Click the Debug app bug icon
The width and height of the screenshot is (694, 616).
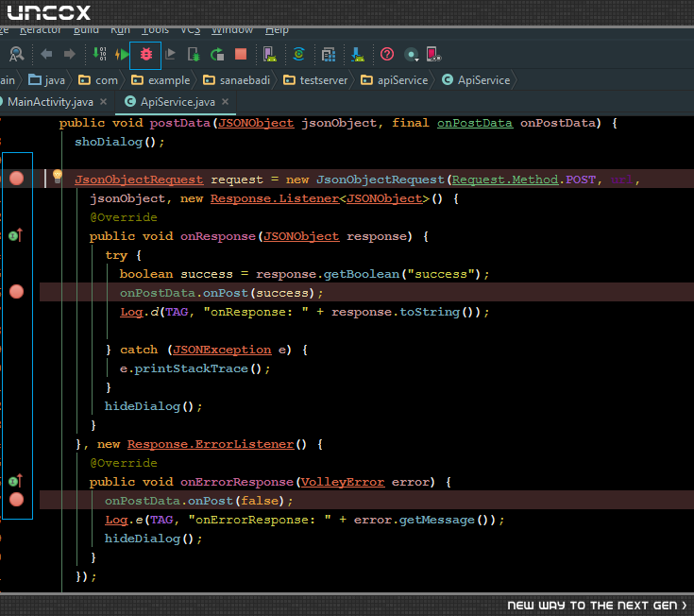click(x=146, y=55)
